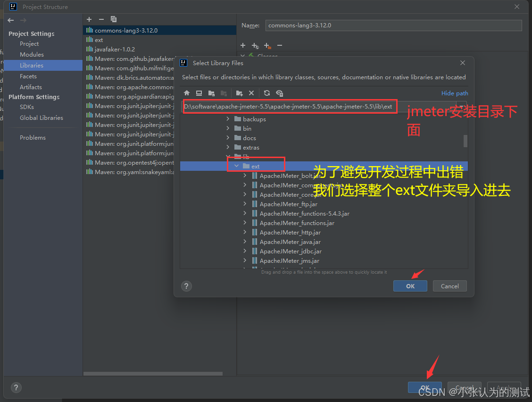Select Maven: org.apiguardian library
The height and width of the screenshot is (402, 532).
pyautogui.click(x=130, y=97)
